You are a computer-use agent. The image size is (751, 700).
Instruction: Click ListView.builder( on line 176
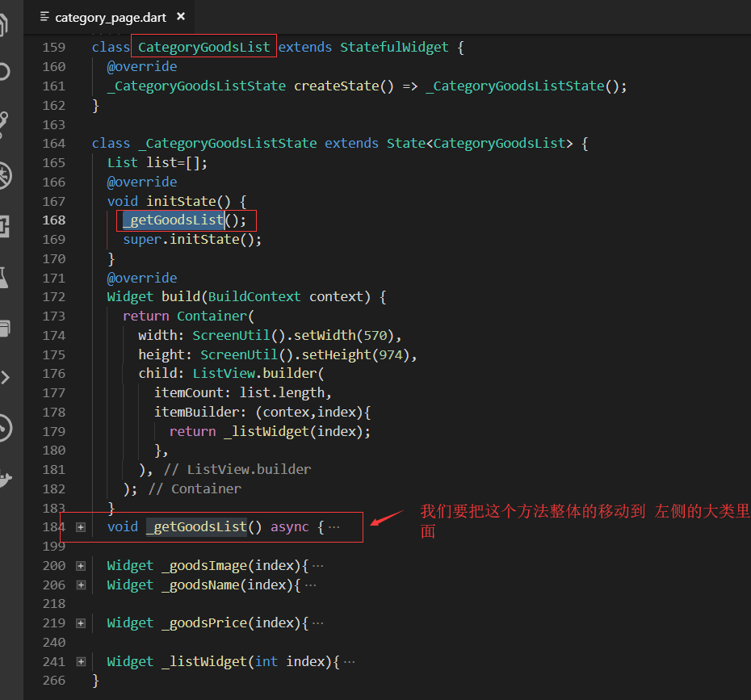pyautogui.click(x=258, y=374)
